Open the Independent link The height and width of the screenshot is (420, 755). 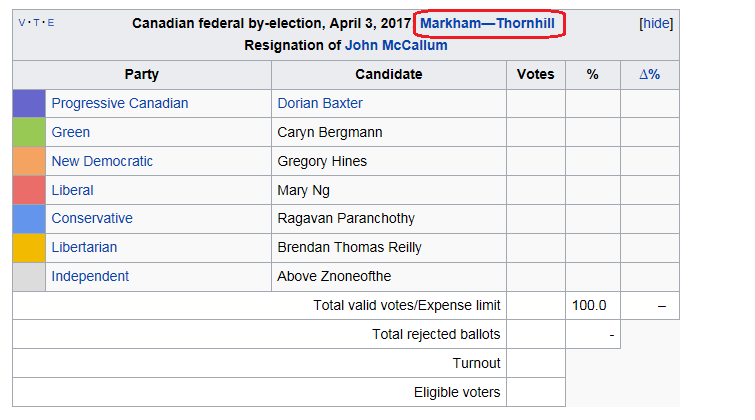pyautogui.click(x=90, y=276)
